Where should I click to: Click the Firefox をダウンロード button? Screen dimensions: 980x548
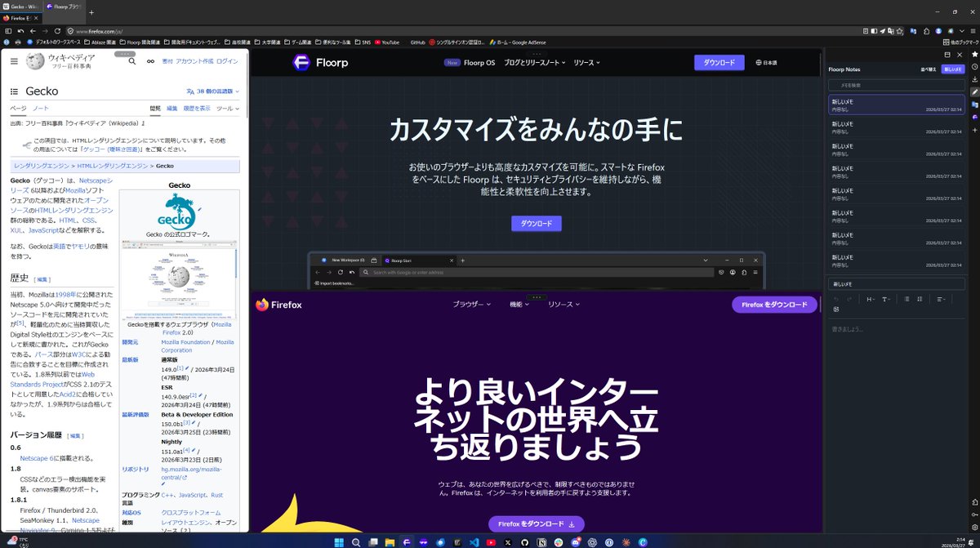(x=536, y=523)
